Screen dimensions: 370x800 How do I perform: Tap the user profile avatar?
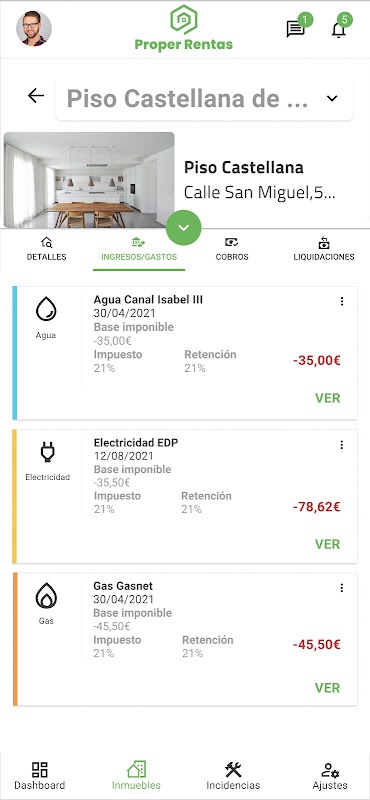34,29
